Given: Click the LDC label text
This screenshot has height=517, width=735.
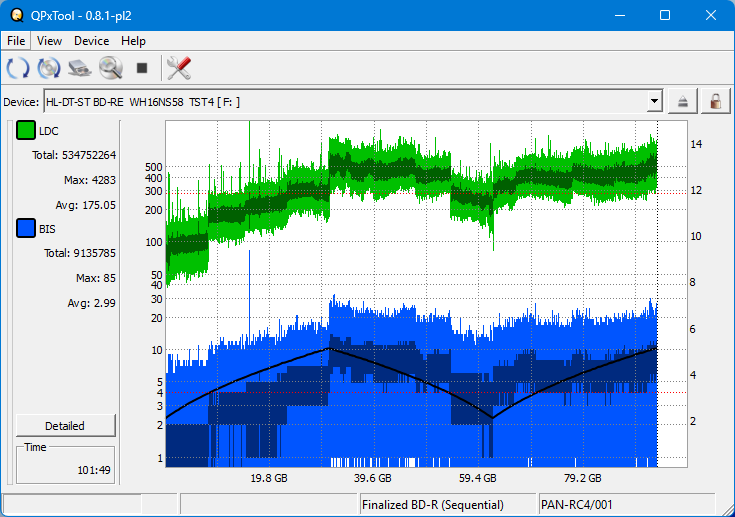Looking at the screenshot, I should (49, 131).
